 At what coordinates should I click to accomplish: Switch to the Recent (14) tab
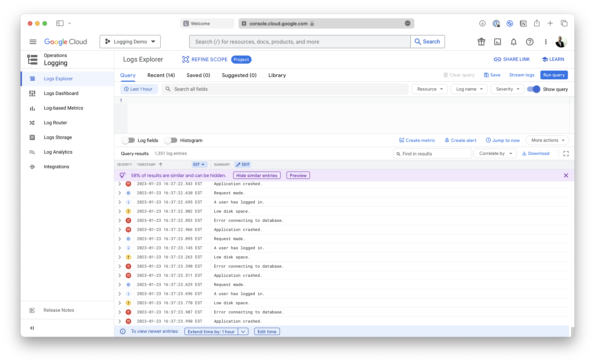161,75
